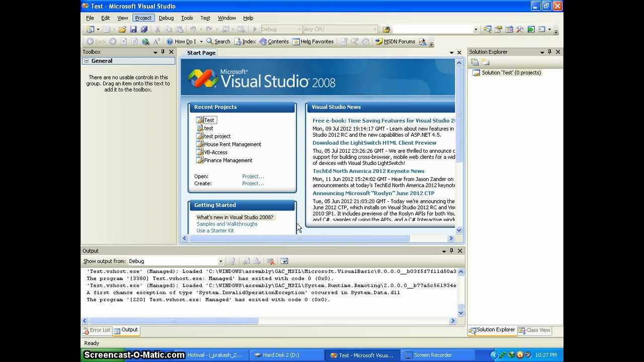
Task: Open the Project menu
Action: point(143,18)
